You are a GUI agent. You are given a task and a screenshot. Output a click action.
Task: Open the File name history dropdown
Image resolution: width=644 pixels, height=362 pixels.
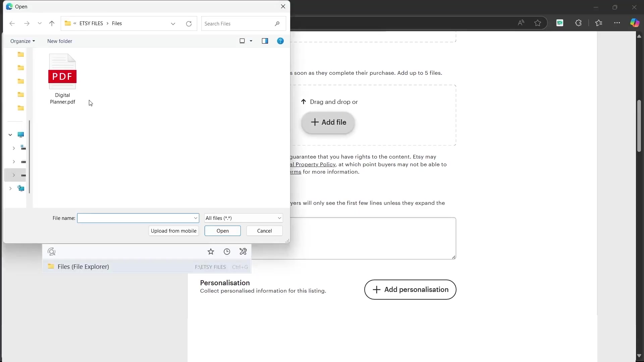[196, 218]
